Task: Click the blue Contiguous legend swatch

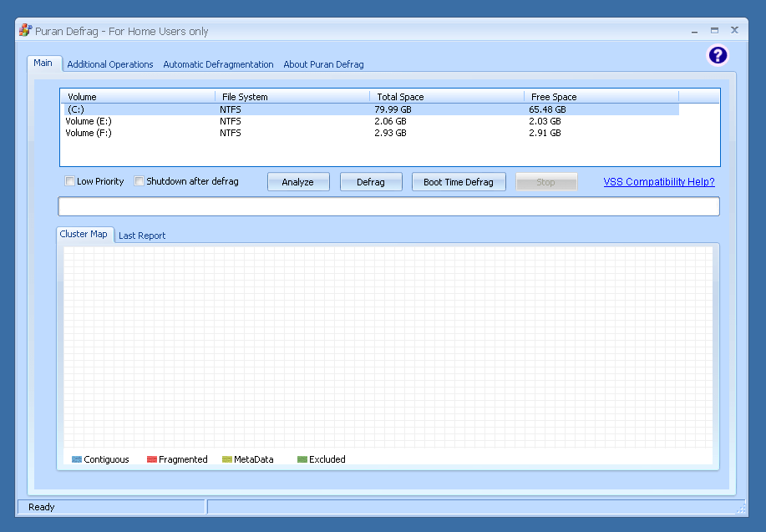Action: (x=77, y=459)
